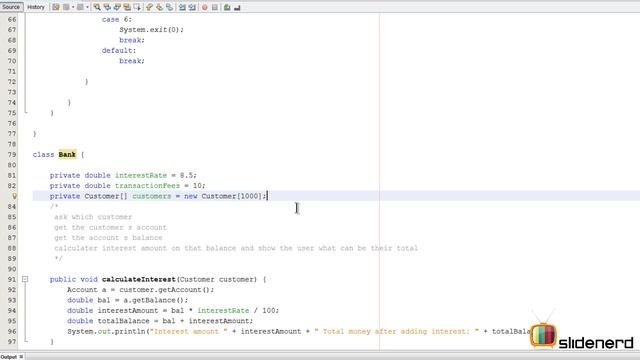Click Customer[1000] on line 83

[x=231, y=196]
